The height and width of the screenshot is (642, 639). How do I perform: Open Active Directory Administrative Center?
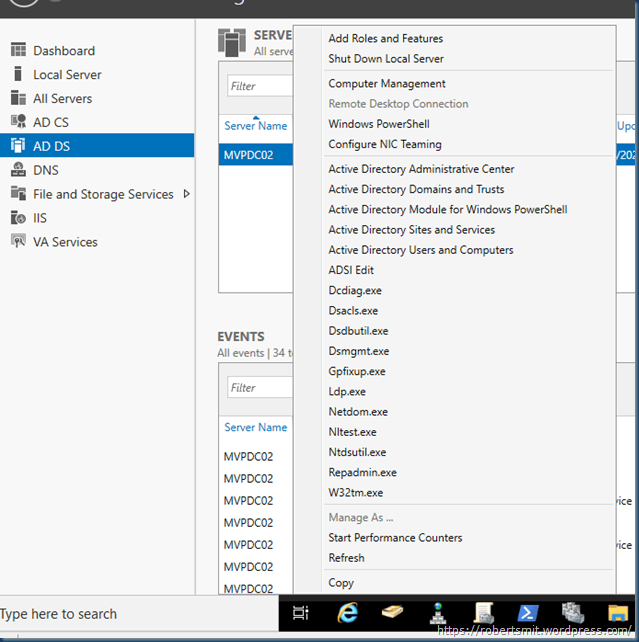tap(421, 169)
